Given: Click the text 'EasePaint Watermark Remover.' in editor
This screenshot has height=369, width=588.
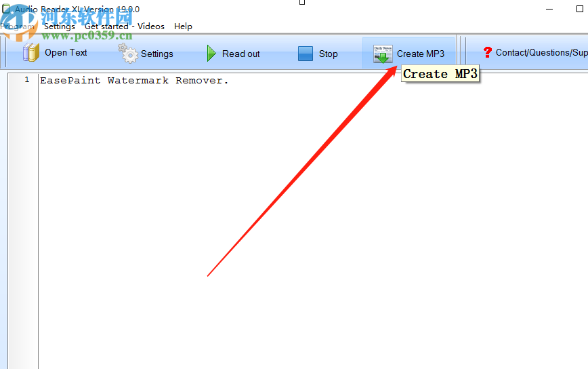Looking at the screenshot, I should [134, 80].
